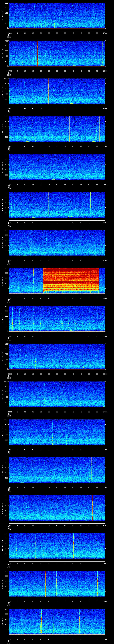Select the spectrogram panel starting at 0:24:00
This screenshot has height=644, width=114.
pos(57,318)
